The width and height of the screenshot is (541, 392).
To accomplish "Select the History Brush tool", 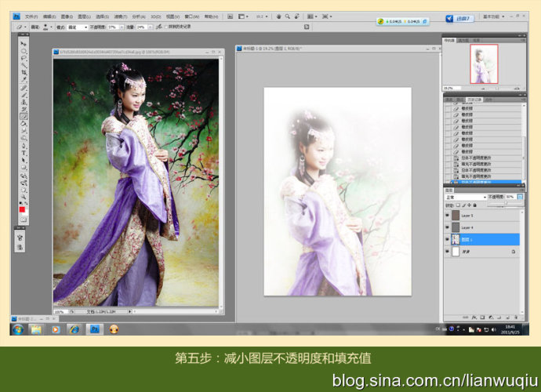I will (24, 110).
